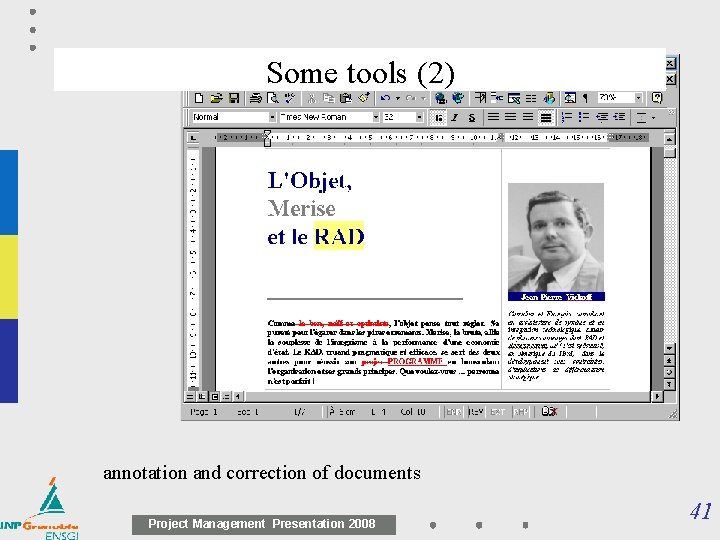Align text right
The image size is (720, 540).
pyautogui.click(x=528, y=118)
